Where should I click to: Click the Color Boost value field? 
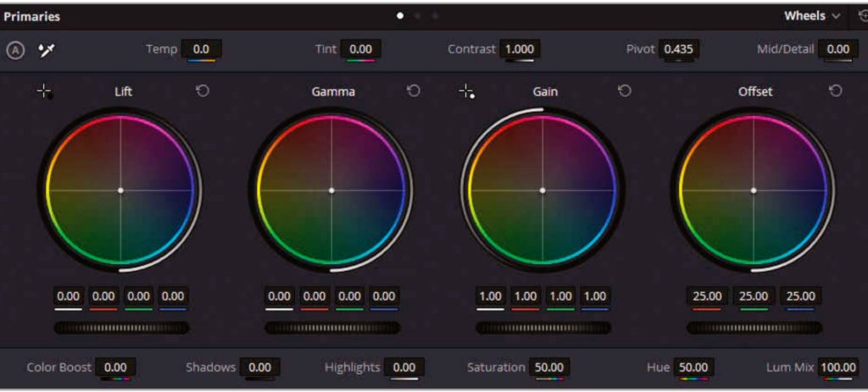click(115, 367)
